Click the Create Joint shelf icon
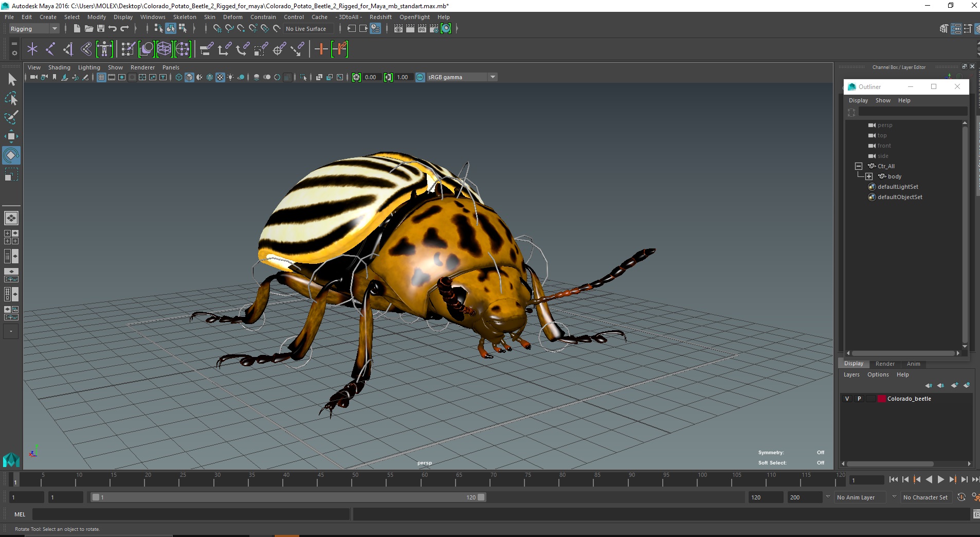Viewport: 980px width, 537px height. pos(50,49)
